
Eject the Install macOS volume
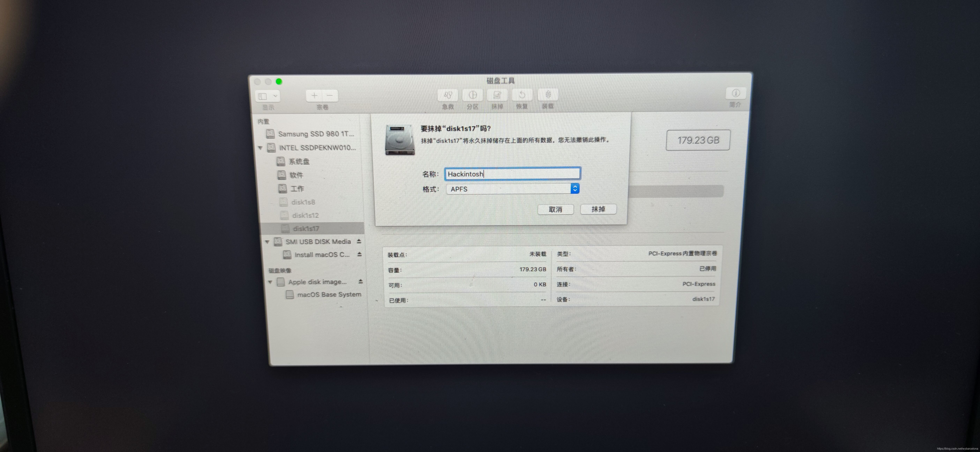[359, 254]
